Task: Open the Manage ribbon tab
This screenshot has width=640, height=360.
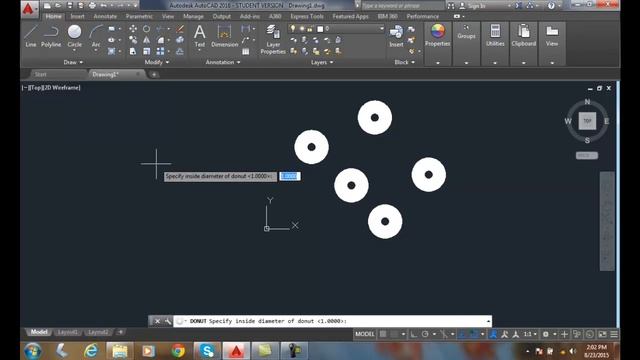Action: tap(193, 16)
